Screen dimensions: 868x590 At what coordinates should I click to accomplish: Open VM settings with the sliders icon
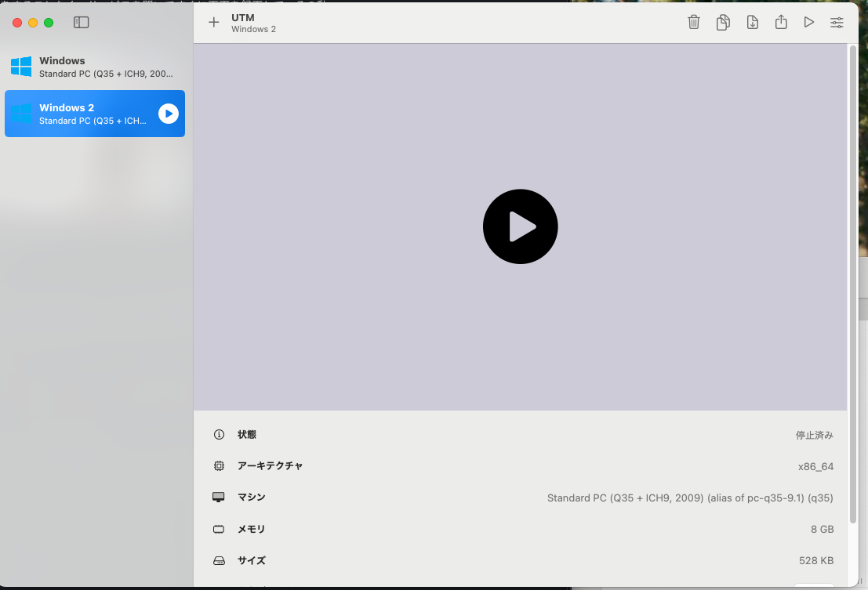(x=837, y=22)
